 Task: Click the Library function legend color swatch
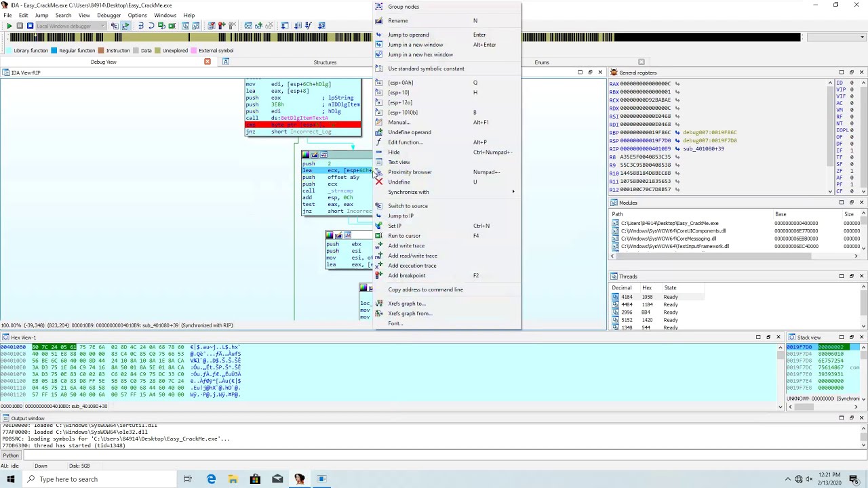point(8,51)
